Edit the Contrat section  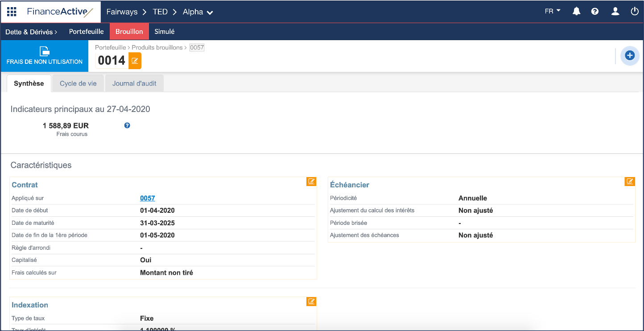tap(311, 181)
